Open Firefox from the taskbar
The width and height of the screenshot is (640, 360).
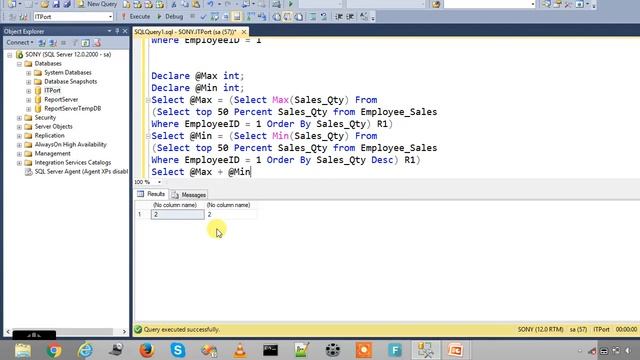147,350
